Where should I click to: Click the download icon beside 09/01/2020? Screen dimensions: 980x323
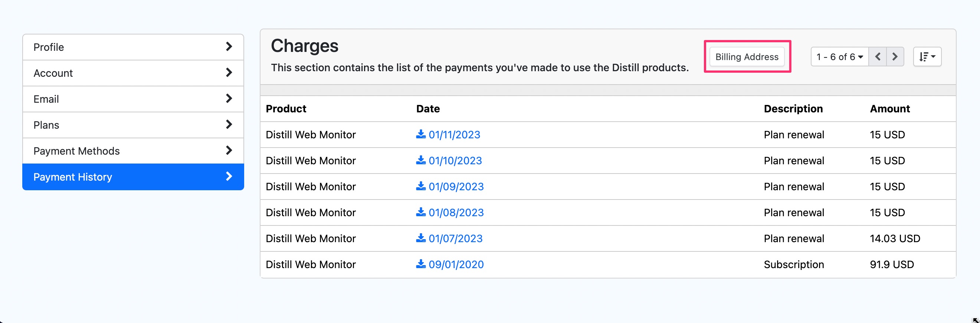[x=421, y=264]
